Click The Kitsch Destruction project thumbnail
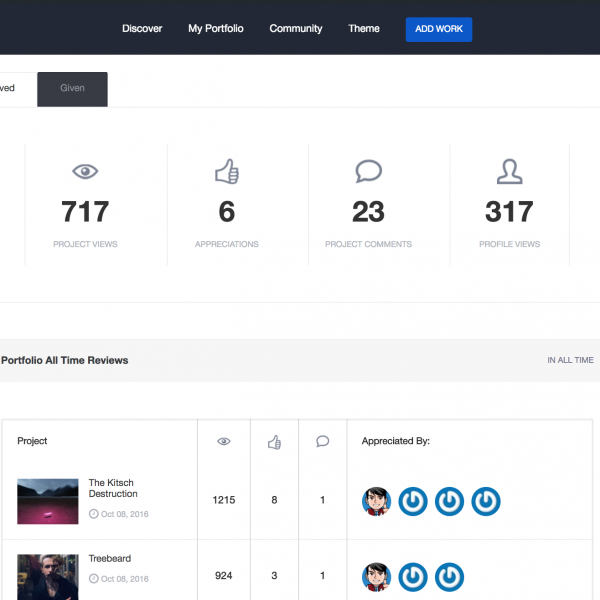The image size is (600, 600). (x=48, y=501)
